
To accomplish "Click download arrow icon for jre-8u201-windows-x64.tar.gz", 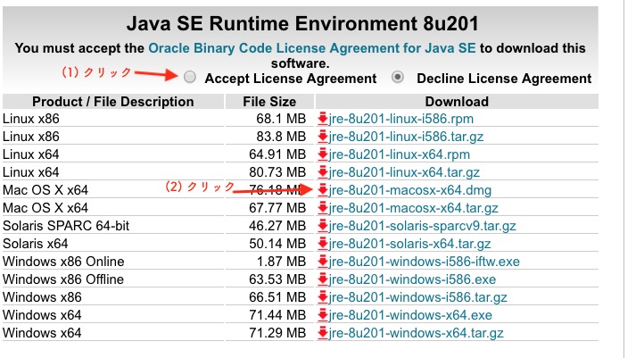I will tap(322, 333).
